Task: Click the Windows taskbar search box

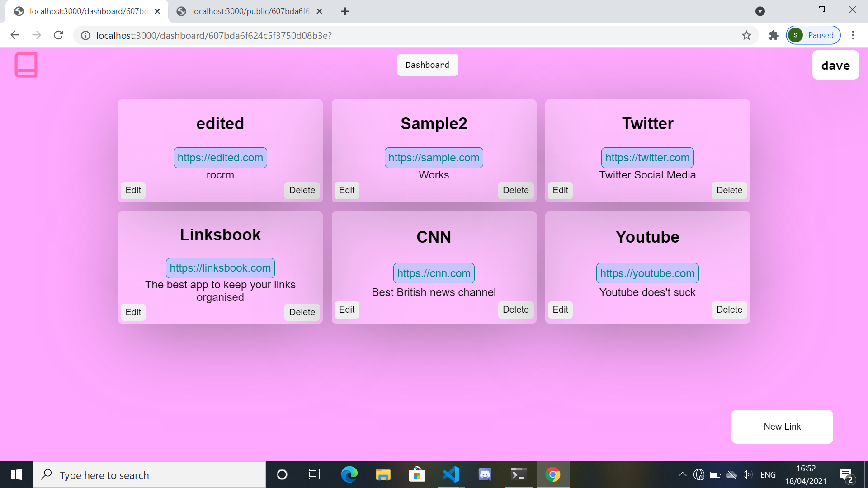Action: [149, 474]
